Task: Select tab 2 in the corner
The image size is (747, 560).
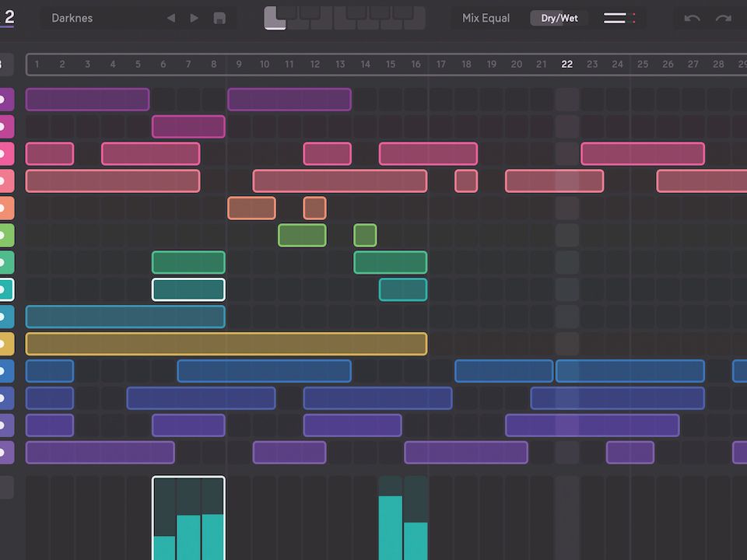Action: point(9,17)
